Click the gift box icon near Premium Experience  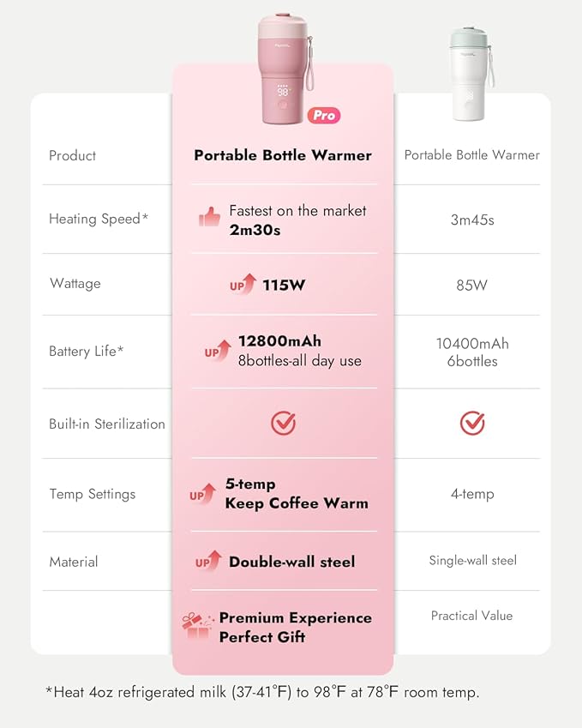point(197,627)
